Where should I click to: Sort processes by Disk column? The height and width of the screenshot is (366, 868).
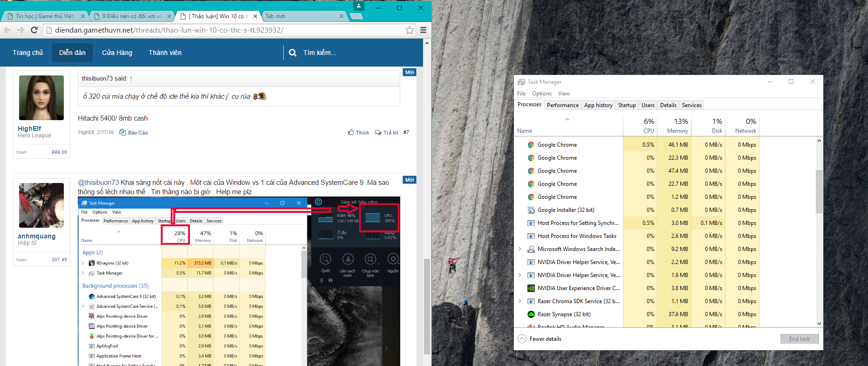click(x=708, y=126)
